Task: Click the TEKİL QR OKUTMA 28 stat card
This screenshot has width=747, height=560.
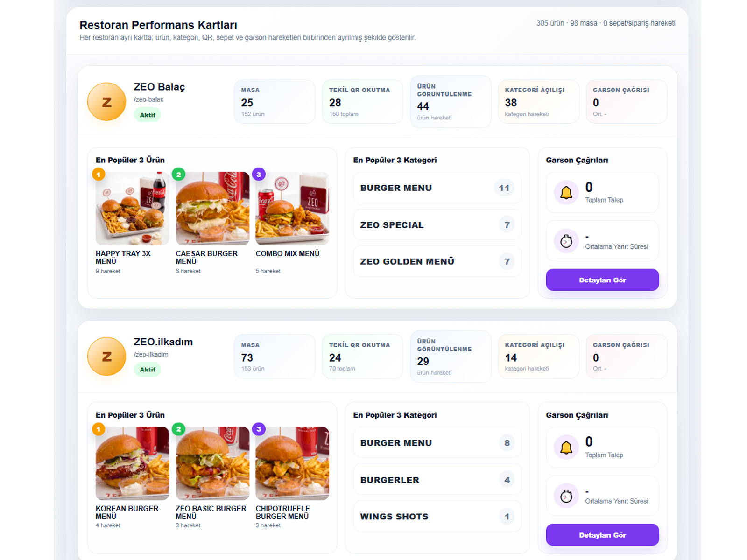Action: [x=362, y=102]
